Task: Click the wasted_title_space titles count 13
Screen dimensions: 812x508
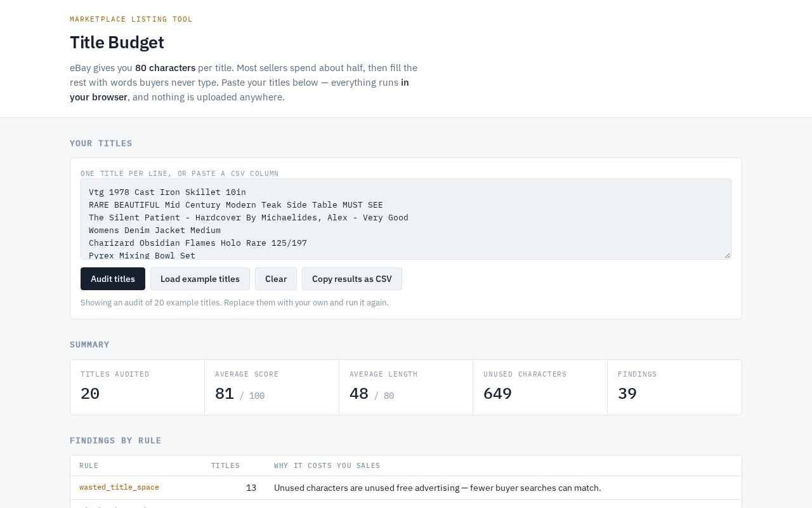Action: coord(251,488)
